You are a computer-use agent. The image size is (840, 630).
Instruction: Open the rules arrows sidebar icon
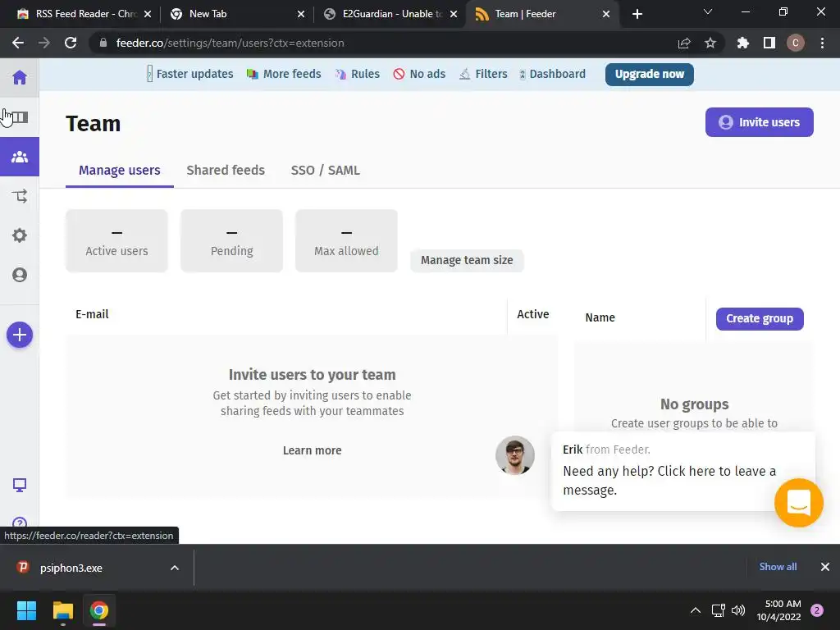20,196
